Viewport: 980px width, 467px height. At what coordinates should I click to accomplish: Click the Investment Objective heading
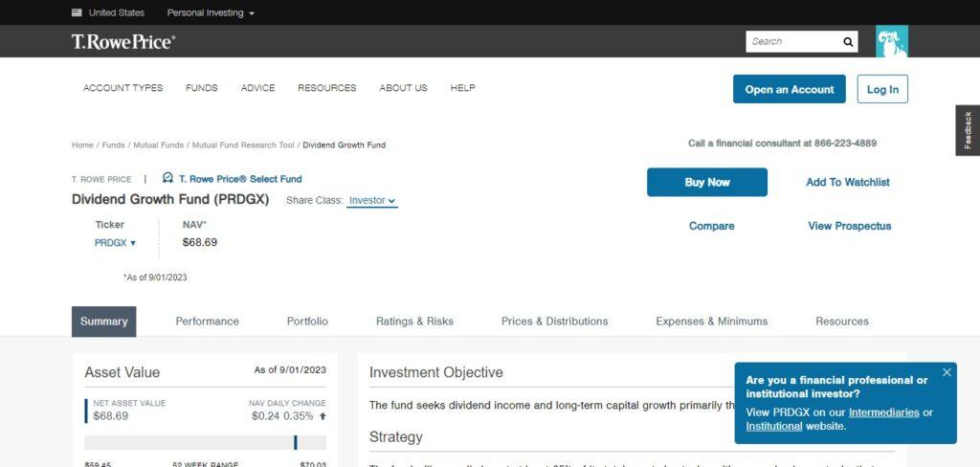coord(436,372)
